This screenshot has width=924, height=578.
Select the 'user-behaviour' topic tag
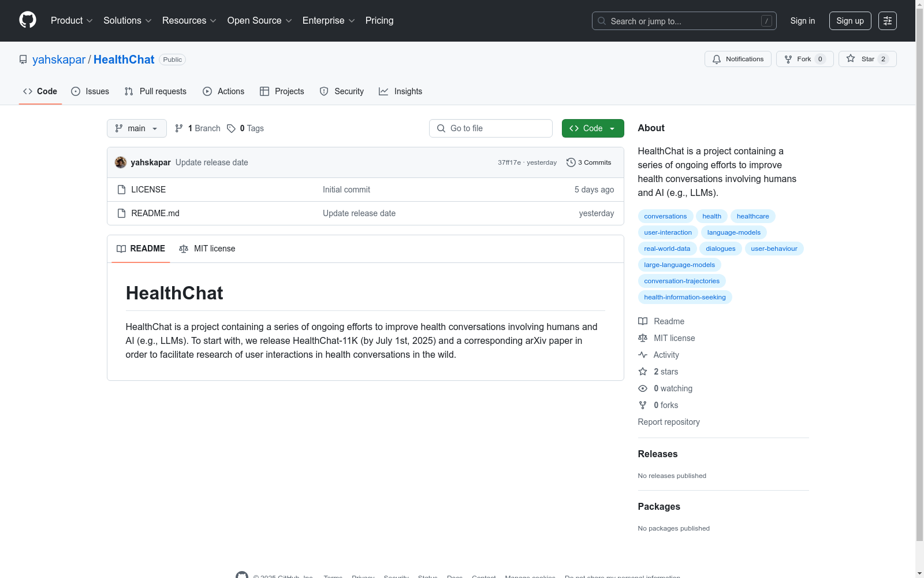coord(774,249)
